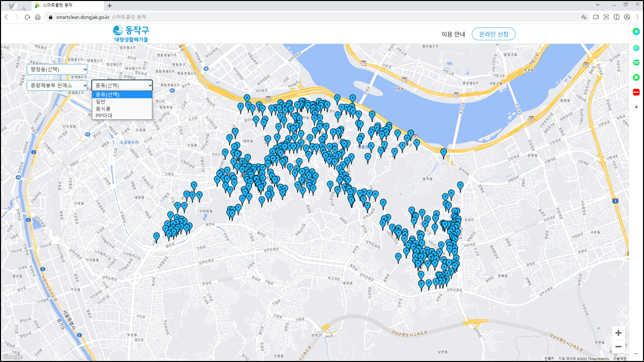
Task: Click the TMap Mobility map data attribution
Action: (584, 358)
